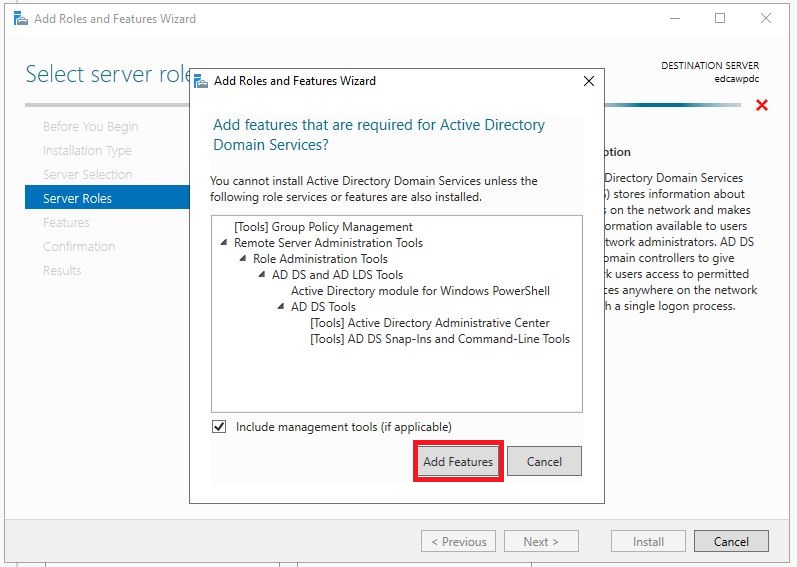Click the dialog heading about Domain Services
This screenshot has width=797, height=567.
[379, 135]
